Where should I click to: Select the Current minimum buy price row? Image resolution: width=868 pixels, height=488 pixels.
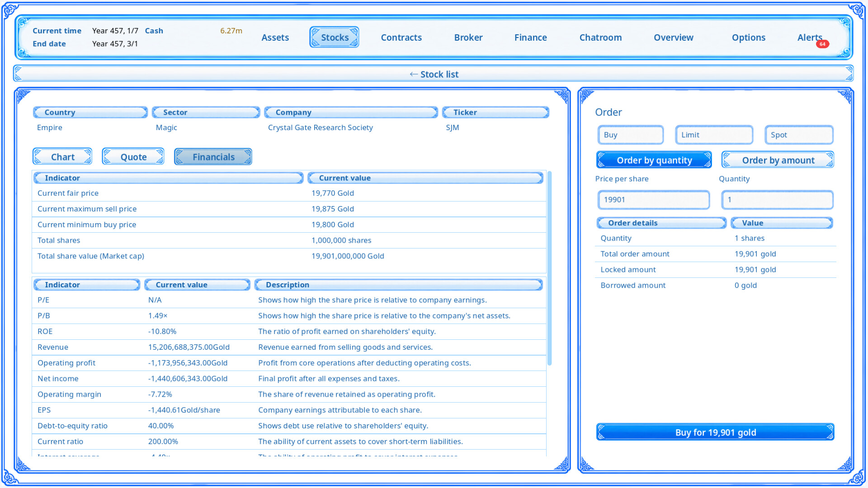[x=289, y=225]
